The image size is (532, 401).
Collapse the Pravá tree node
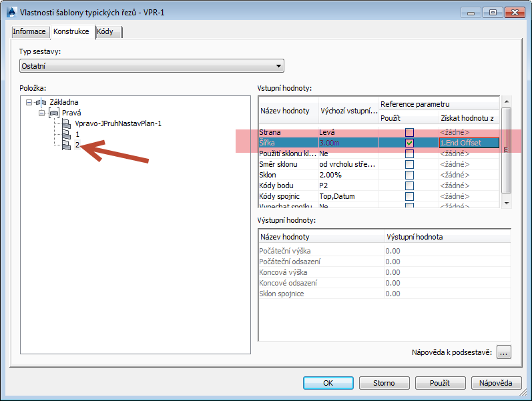42,113
